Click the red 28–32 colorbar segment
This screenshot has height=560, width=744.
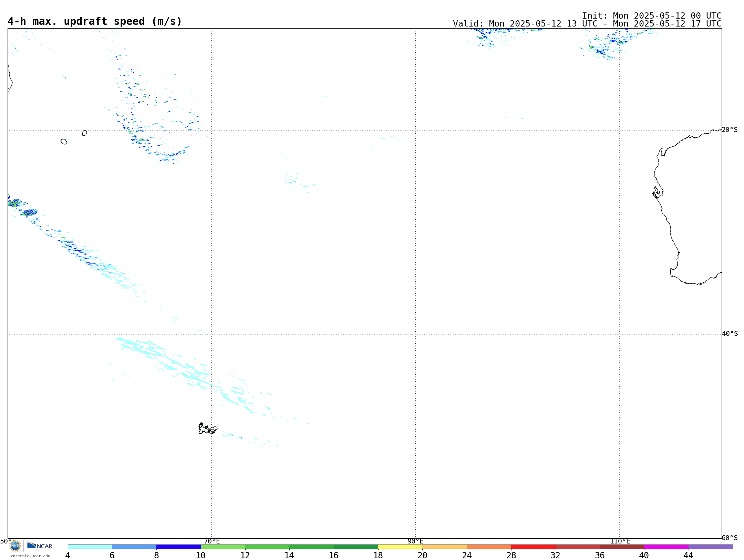tap(534, 547)
